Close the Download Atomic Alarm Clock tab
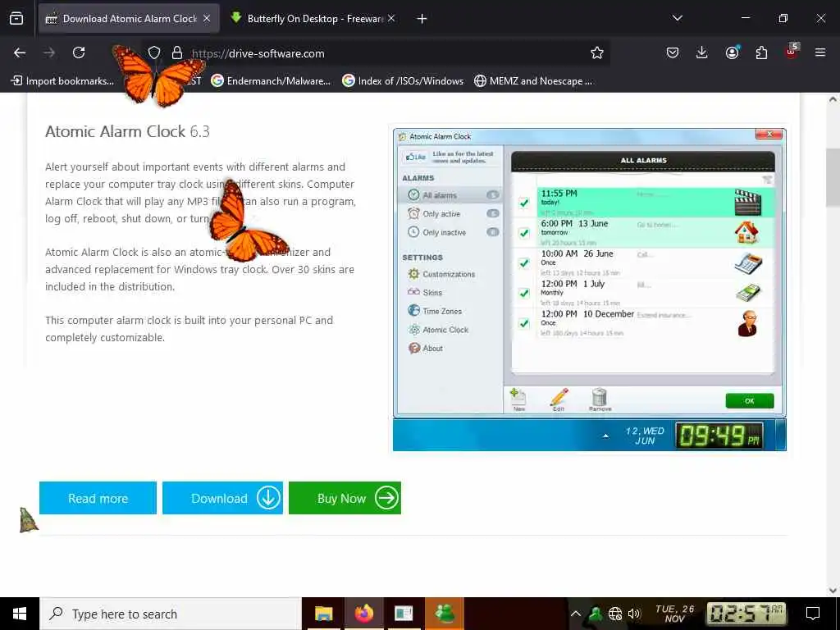The image size is (840, 630). [207, 19]
